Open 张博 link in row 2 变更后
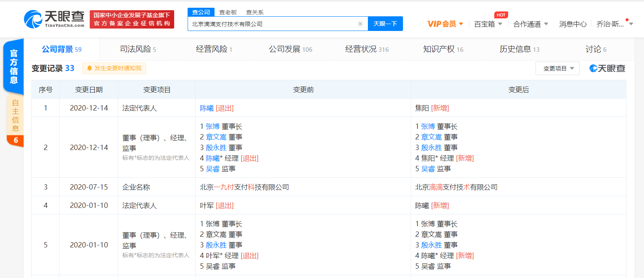 (x=428, y=126)
